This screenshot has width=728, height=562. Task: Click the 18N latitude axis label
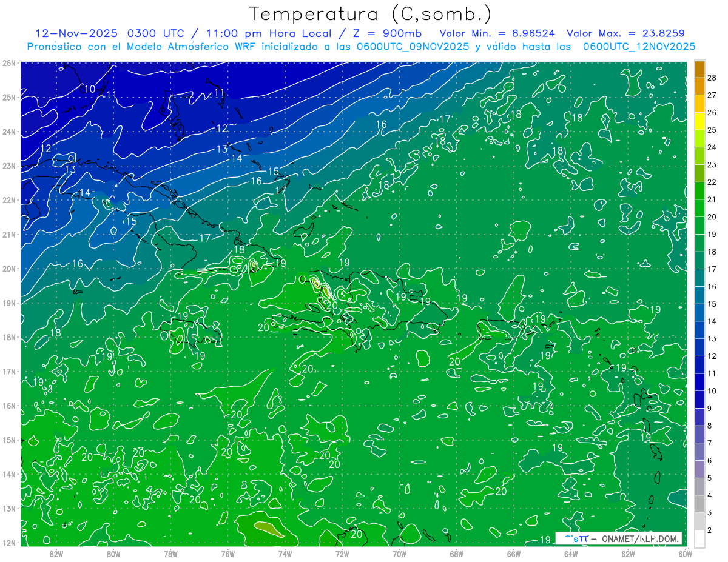point(9,337)
